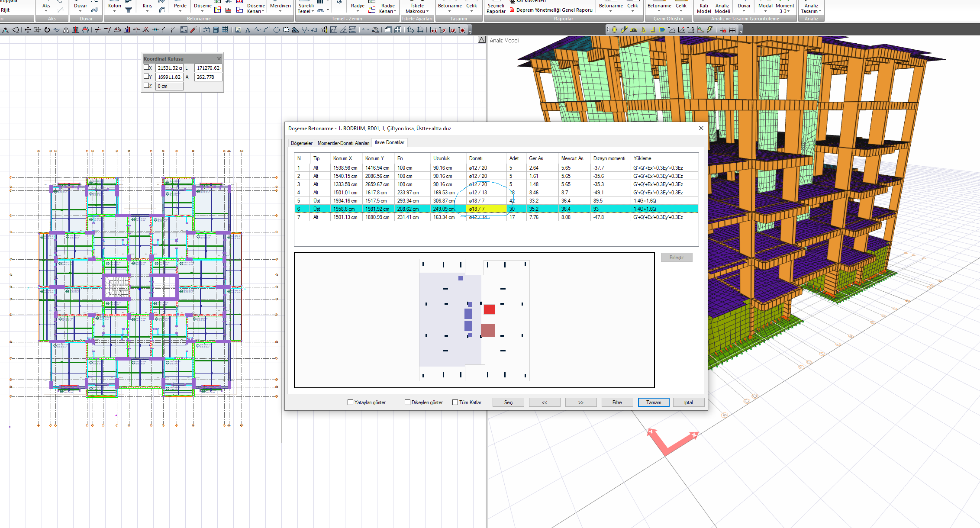Click the circle drawing tool icon

click(276, 30)
